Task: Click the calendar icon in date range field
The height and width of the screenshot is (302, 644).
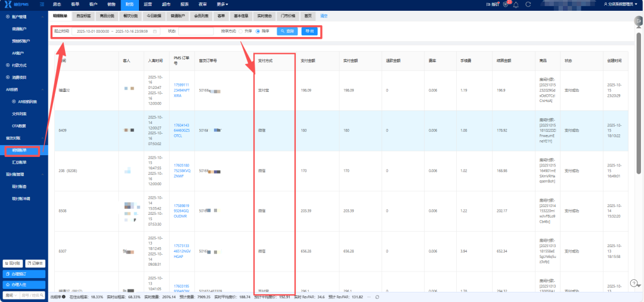Action: (x=155, y=31)
